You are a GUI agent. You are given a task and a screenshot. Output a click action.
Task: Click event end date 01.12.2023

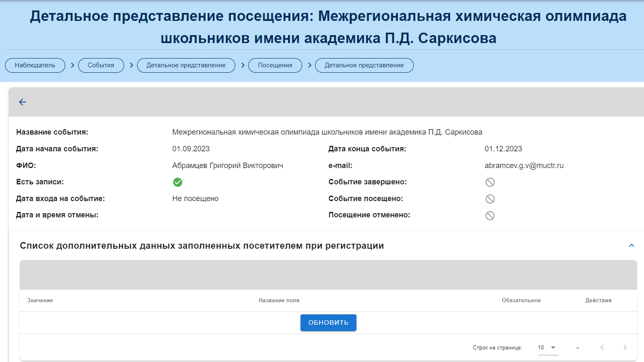[x=503, y=149]
